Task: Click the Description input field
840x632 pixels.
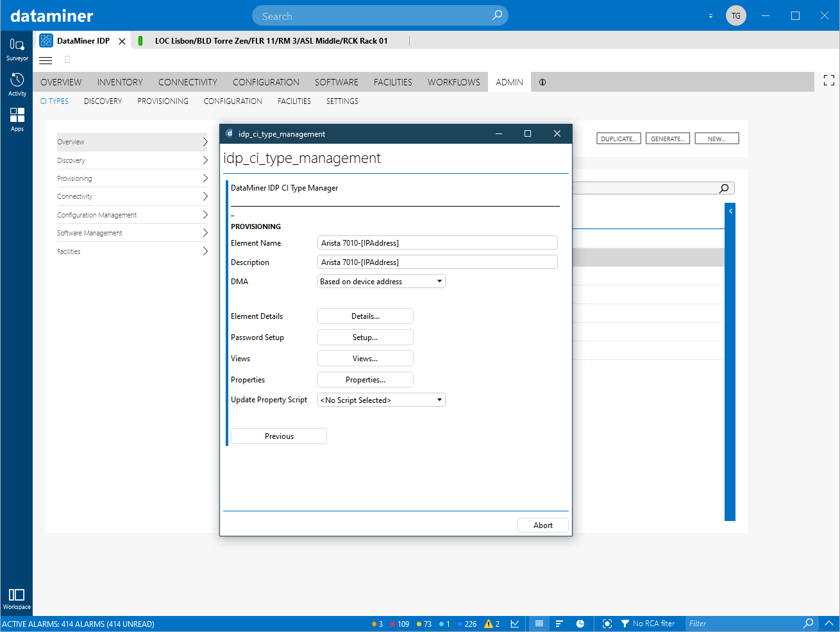Action: coord(437,262)
